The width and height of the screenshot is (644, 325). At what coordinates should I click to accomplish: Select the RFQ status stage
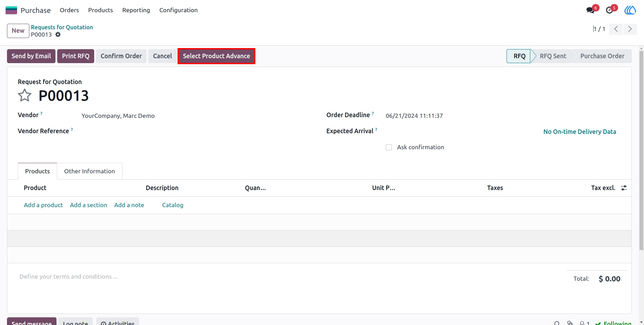click(x=519, y=56)
